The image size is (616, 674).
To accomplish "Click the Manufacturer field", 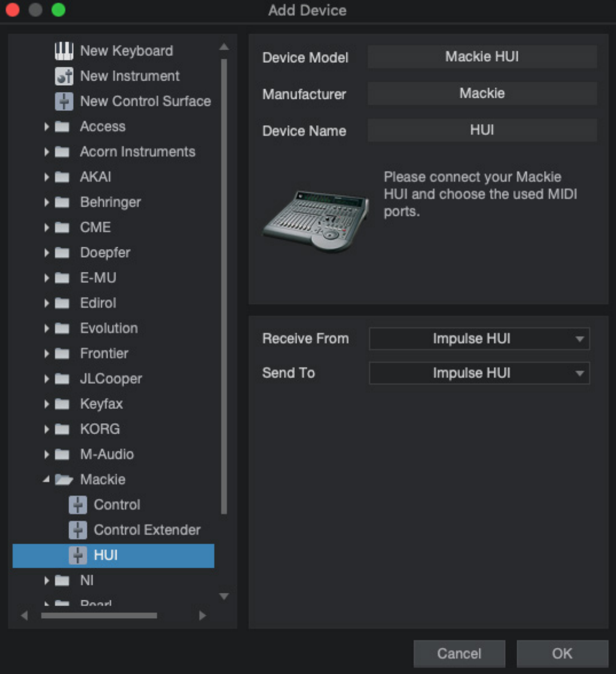I will pyautogui.click(x=482, y=93).
